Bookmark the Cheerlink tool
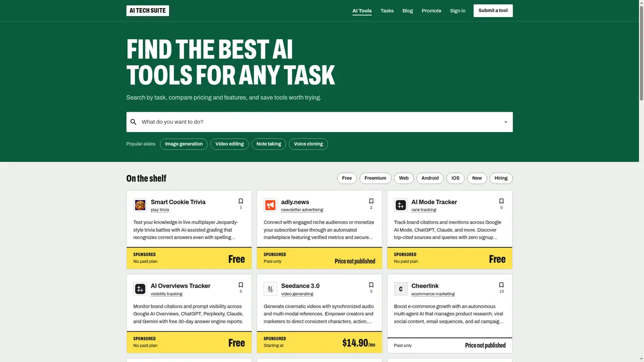Screen dimensions: 644x362 pyautogui.click(x=501, y=285)
